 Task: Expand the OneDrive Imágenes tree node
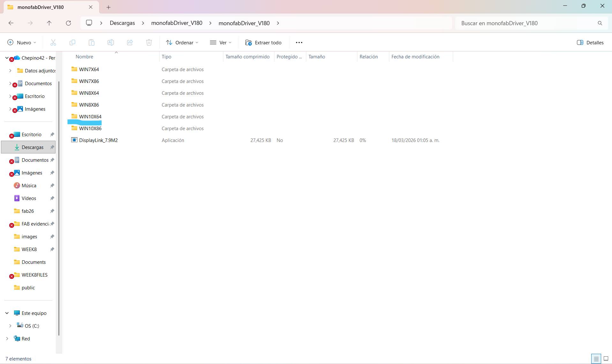pos(10,109)
